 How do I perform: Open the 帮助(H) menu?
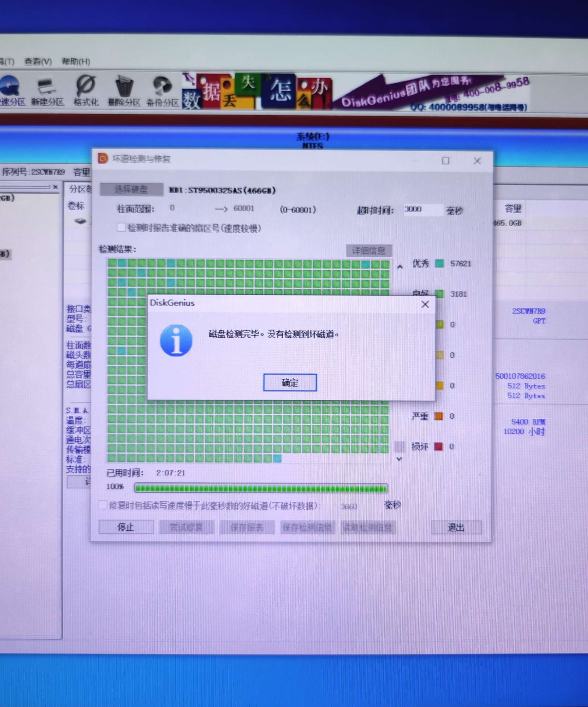[x=76, y=61]
